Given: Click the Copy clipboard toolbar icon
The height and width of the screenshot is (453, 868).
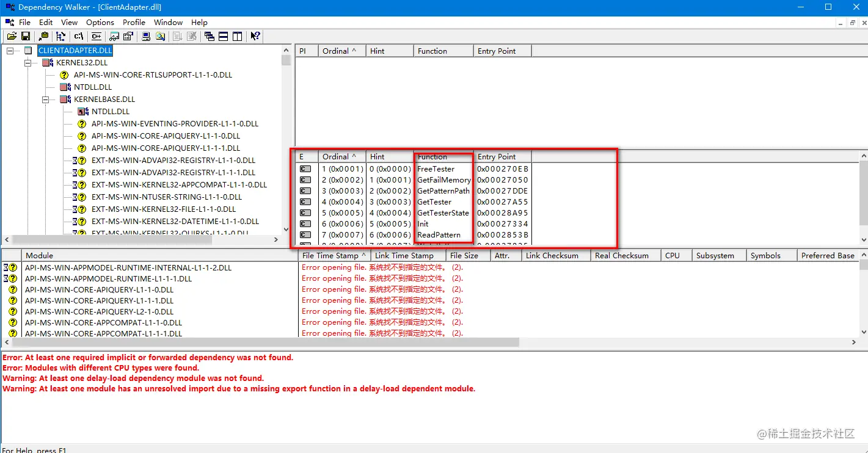Looking at the screenshot, I should [x=43, y=37].
